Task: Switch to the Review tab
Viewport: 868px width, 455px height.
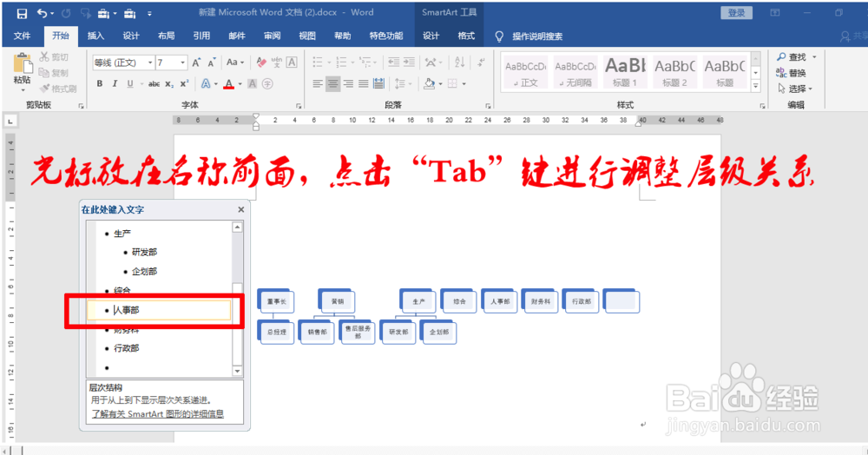Action: [272, 36]
